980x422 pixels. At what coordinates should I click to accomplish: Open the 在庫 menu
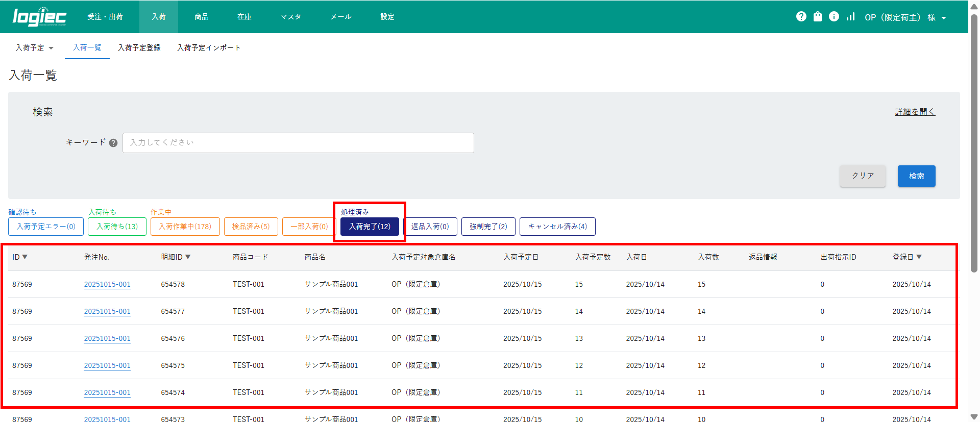pyautogui.click(x=244, y=17)
